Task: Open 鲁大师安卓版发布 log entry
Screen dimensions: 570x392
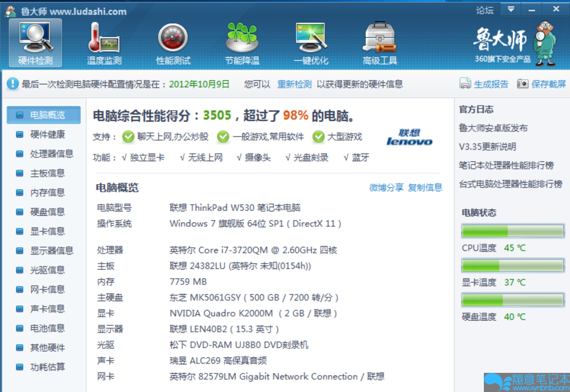Action: pyautogui.click(x=493, y=128)
